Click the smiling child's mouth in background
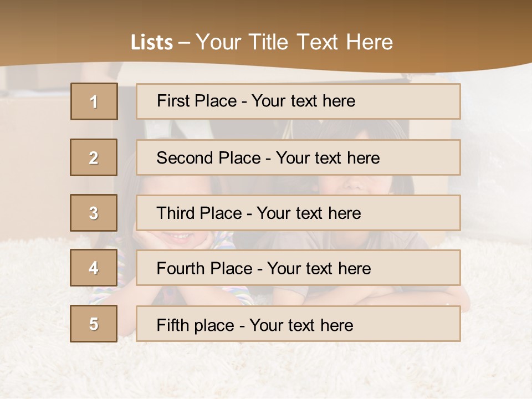This screenshot has width=532, height=399. (177, 237)
